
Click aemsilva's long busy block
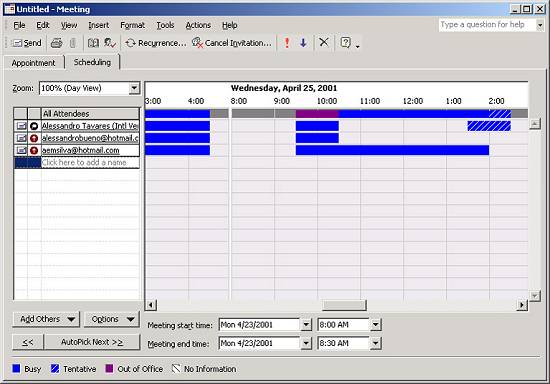coord(392,150)
